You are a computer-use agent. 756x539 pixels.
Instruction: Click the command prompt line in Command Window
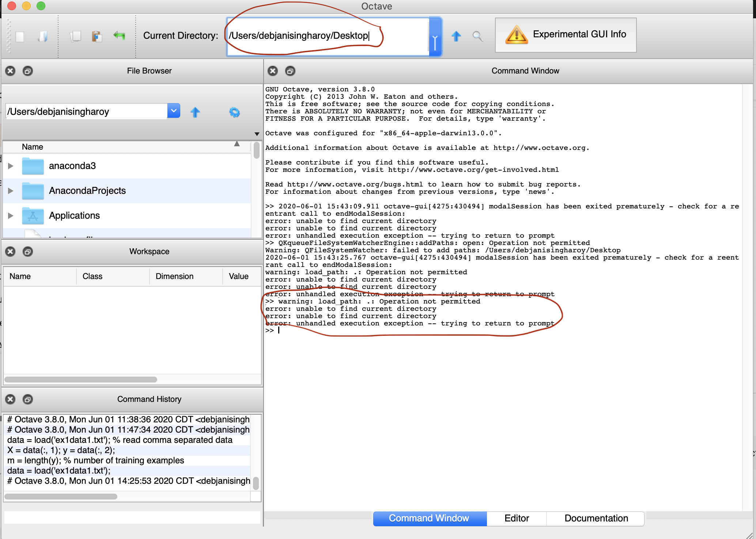[503, 331]
